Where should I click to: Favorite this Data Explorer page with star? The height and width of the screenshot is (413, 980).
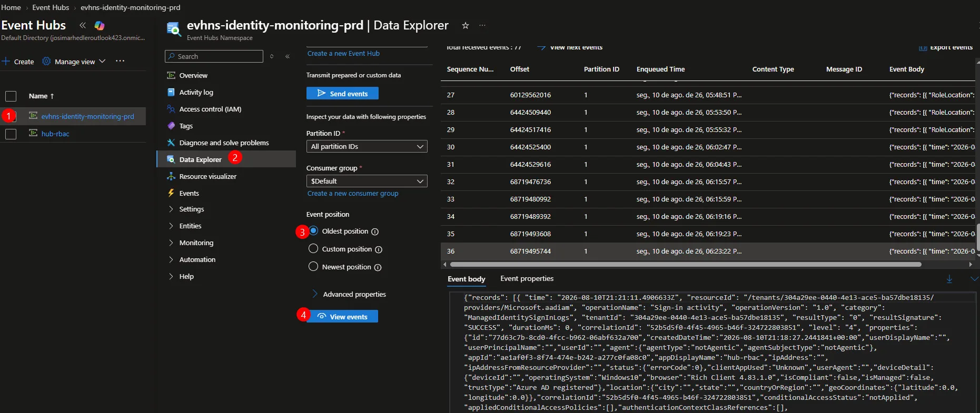pos(466,25)
